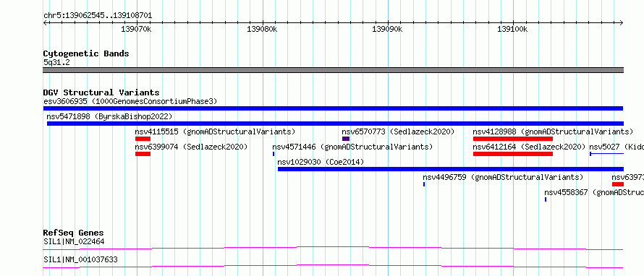Click the 139100k ruler position
The width and height of the screenshot is (644, 276).
(x=512, y=29)
